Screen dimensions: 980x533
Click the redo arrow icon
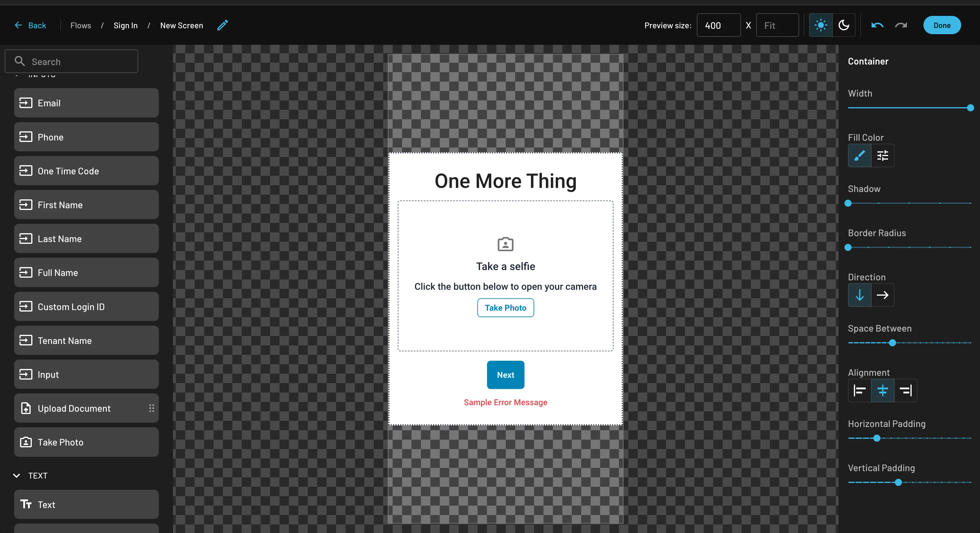click(x=901, y=25)
